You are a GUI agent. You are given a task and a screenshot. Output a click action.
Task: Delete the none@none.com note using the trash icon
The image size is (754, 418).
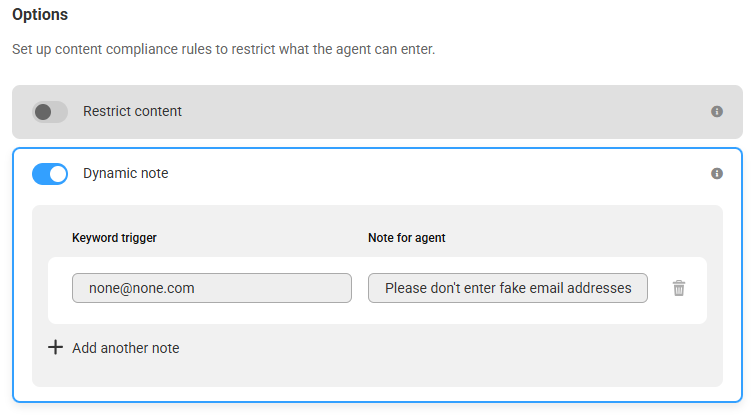[679, 288]
